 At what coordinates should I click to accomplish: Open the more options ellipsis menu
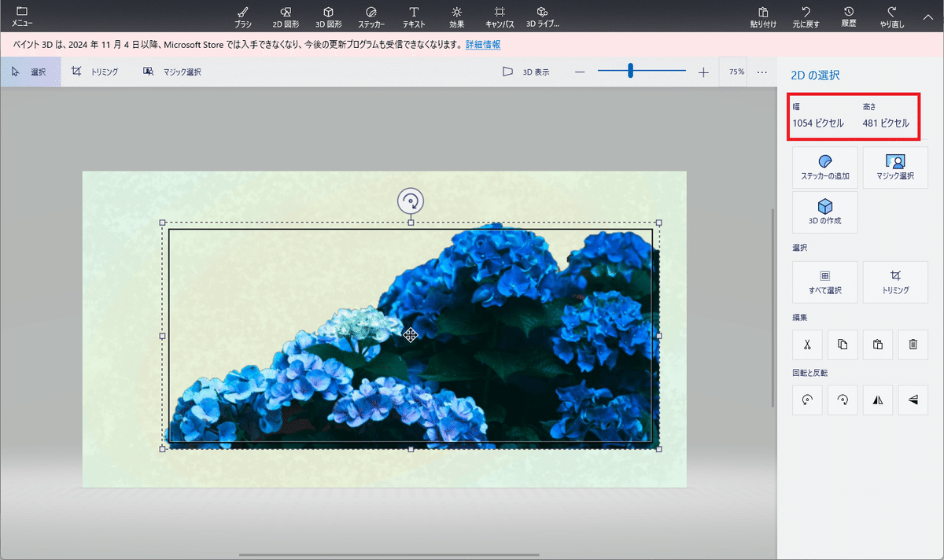(x=762, y=72)
